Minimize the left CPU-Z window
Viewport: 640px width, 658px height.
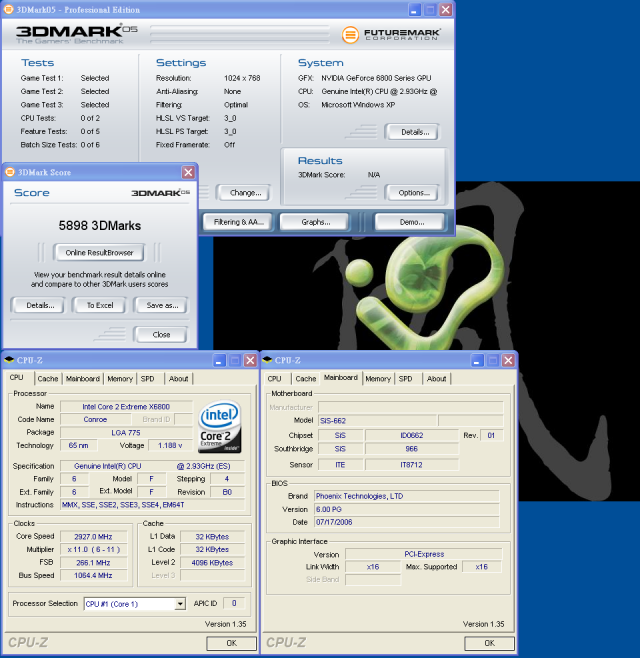(x=219, y=360)
